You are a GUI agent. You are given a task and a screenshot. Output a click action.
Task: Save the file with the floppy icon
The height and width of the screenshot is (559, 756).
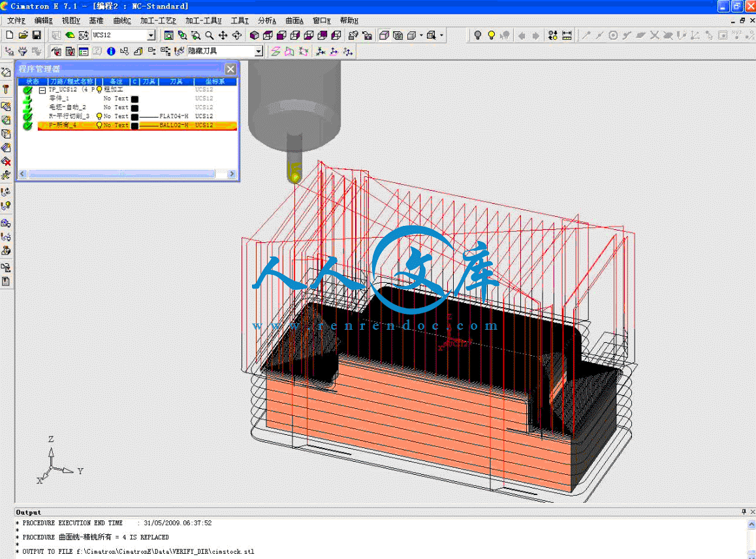click(x=37, y=35)
